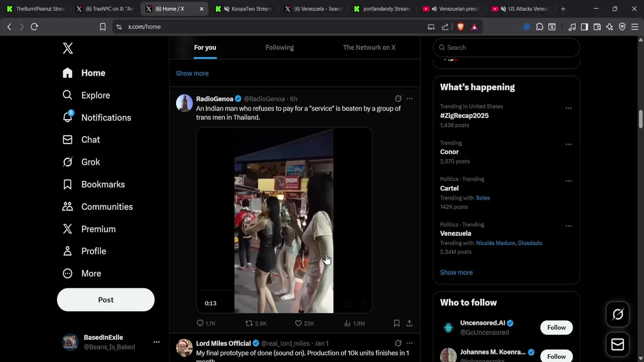The width and height of the screenshot is (644, 362).
Task: Open Notifications from the sidebar
Action: point(97,118)
